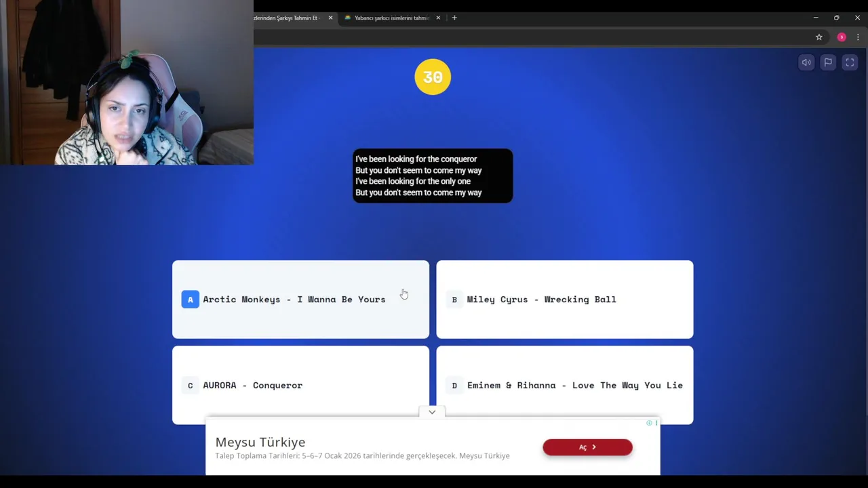This screenshot has height=488, width=868.
Task: Minimize the browser window
Action: tap(816, 18)
